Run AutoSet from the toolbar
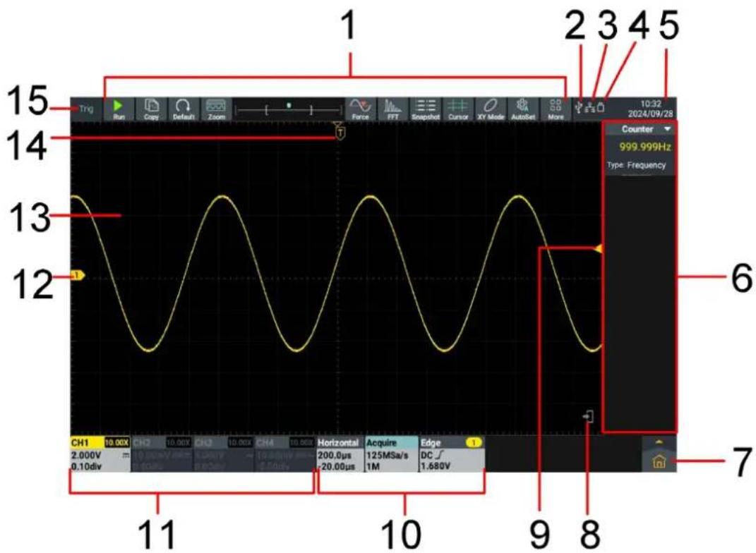The image size is (756, 553). pyautogui.click(x=523, y=109)
